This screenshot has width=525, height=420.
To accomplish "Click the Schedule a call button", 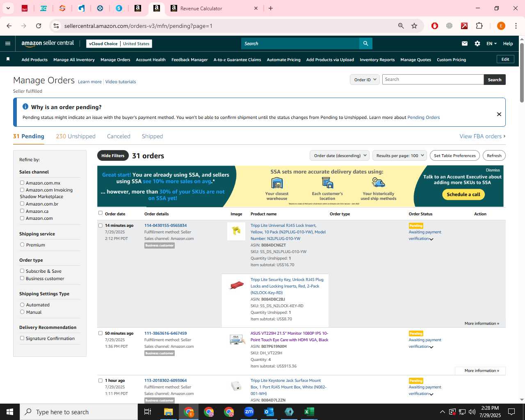I will 463,194.
